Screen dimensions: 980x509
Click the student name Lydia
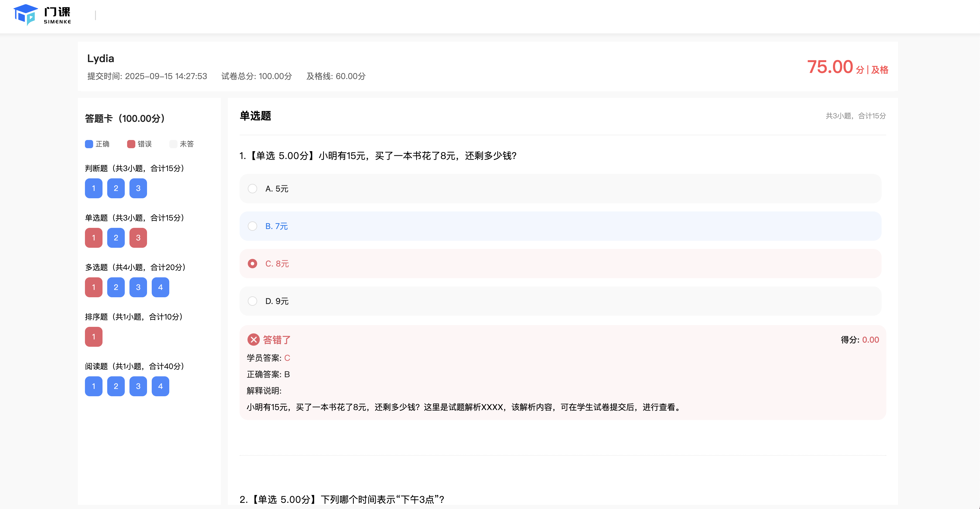(100, 58)
